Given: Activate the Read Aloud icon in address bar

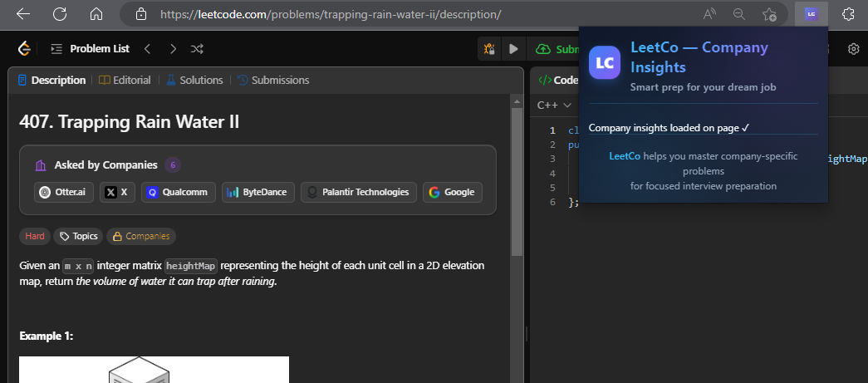Looking at the screenshot, I should coord(709,14).
